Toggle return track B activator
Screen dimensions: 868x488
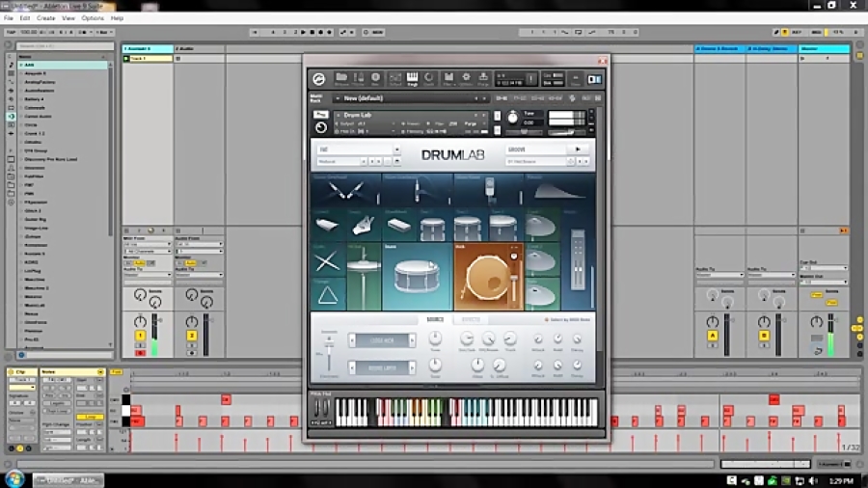[764, 336]
